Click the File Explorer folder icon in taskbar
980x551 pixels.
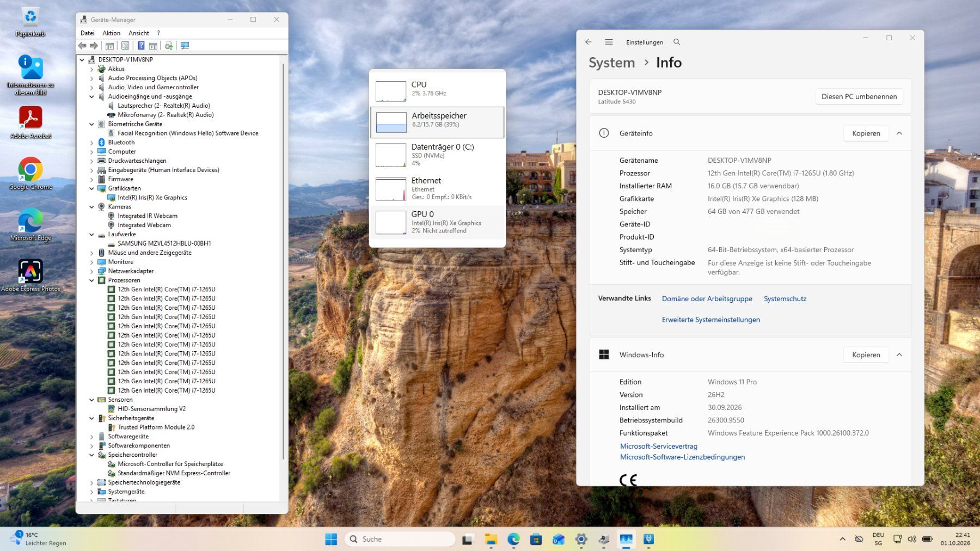tap(491, 539)
